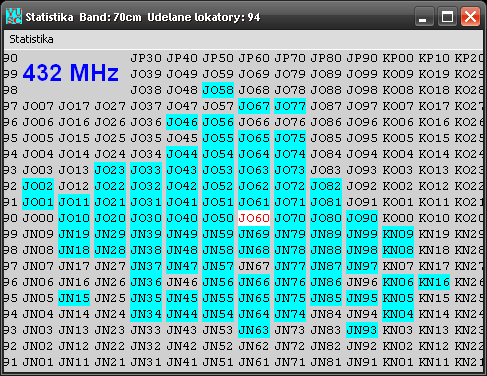Image resolution: width=487 pixels, height=376 pixels.
Task: Select locator JO14
Action: click(74, 154)
